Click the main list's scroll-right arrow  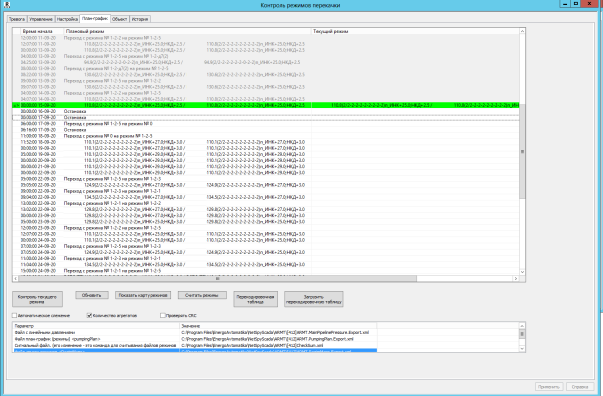point(516,278)
